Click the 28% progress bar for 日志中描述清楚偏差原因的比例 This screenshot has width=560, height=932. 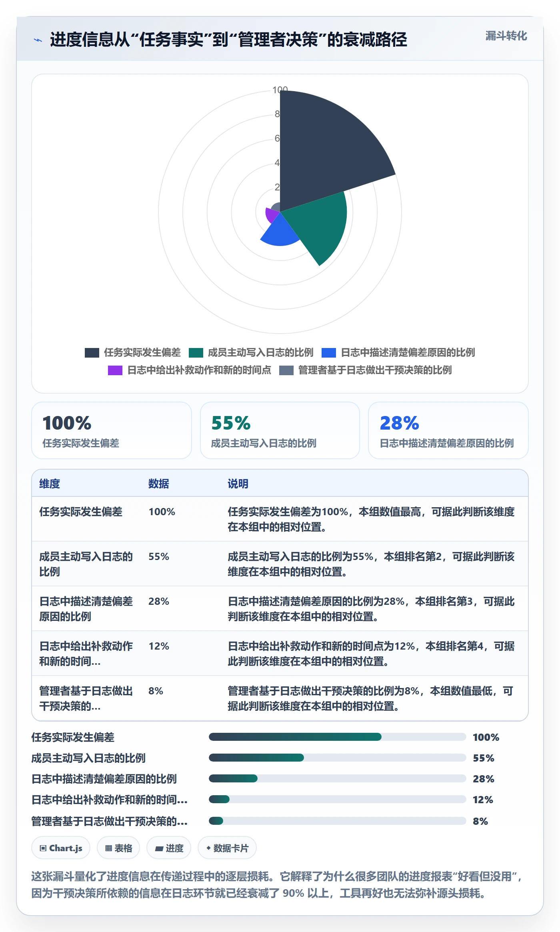[338, 778]
